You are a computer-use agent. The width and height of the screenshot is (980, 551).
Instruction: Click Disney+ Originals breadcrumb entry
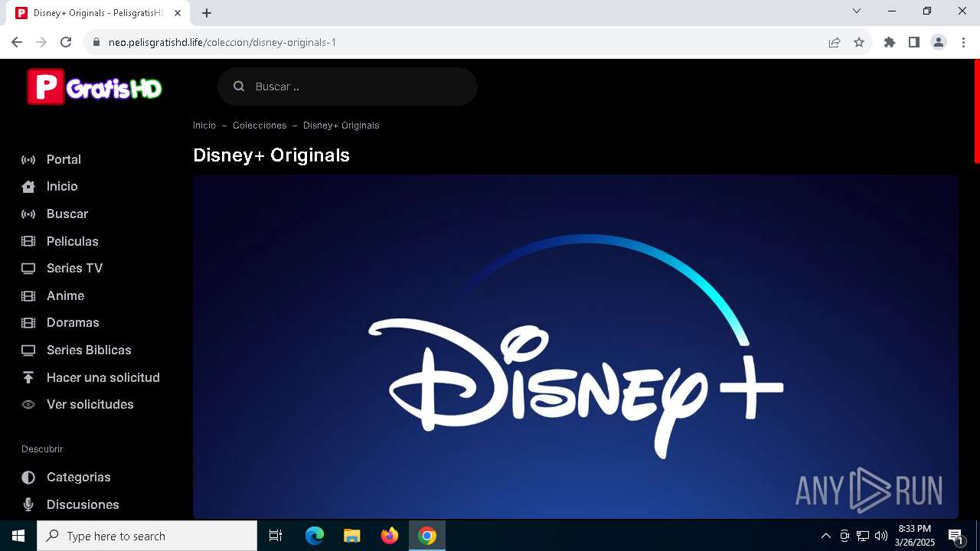click(x=341, y=126)
